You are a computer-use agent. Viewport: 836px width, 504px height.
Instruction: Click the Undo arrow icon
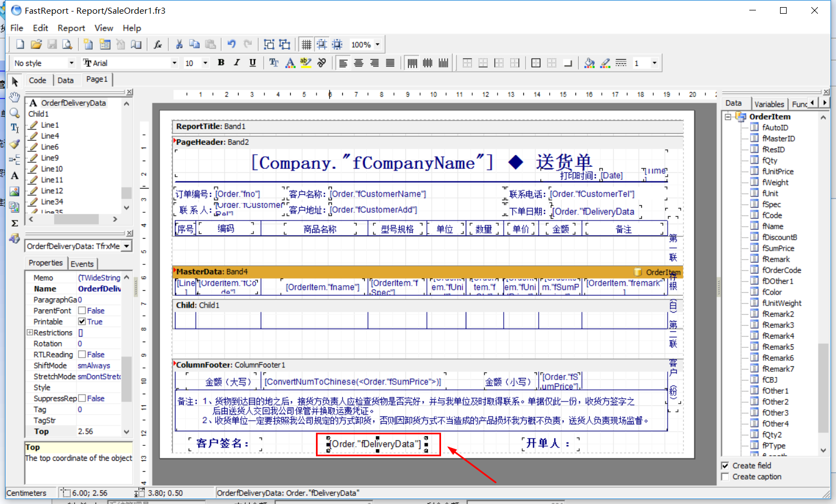tap(231, 44)
